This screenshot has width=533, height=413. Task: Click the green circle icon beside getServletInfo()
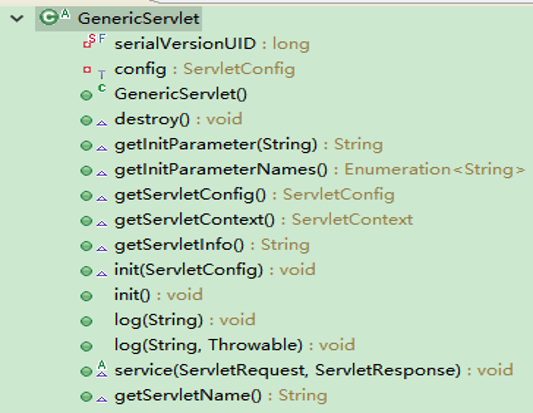click(x=86, y=246)
